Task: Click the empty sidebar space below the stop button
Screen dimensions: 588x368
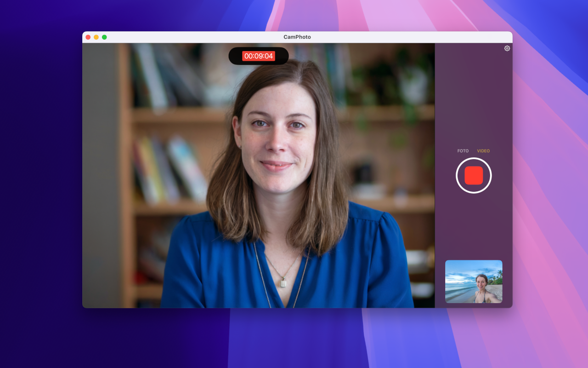Action: [x=474, y=225]
